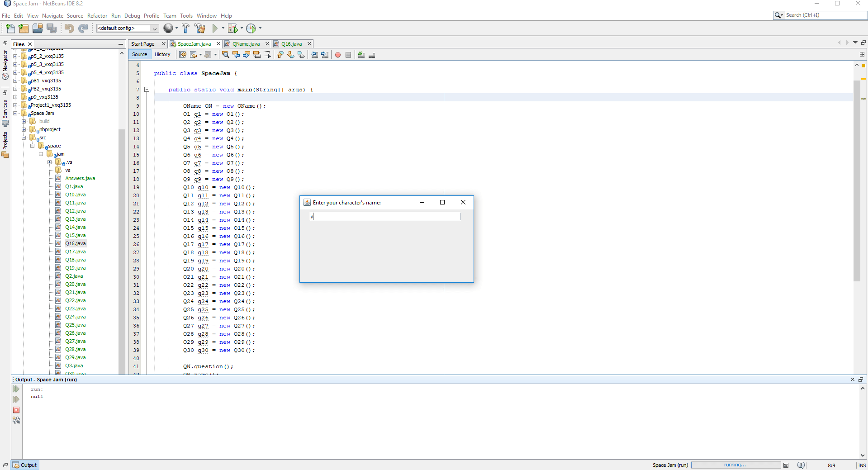Switch to the Start Page tab

(x=143, y=44)
